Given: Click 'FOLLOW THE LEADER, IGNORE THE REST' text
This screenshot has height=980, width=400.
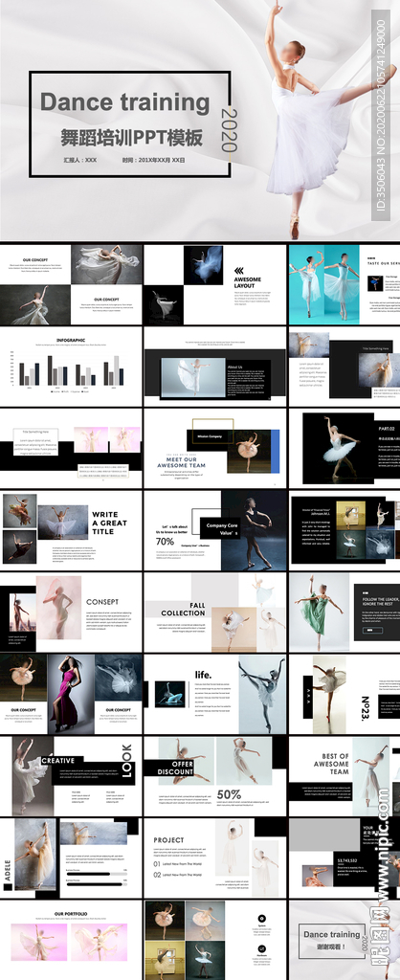Looking at the screenshot, I should point(381,603).
